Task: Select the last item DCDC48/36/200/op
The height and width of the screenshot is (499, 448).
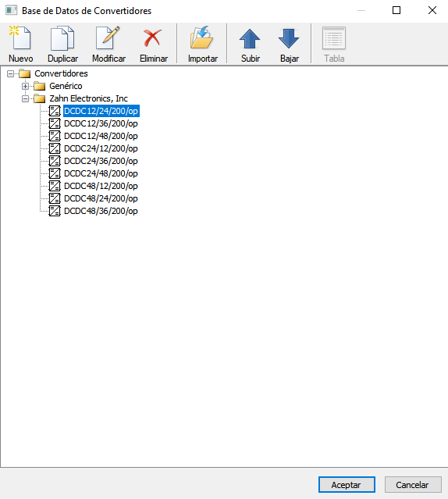Action: 101,211
